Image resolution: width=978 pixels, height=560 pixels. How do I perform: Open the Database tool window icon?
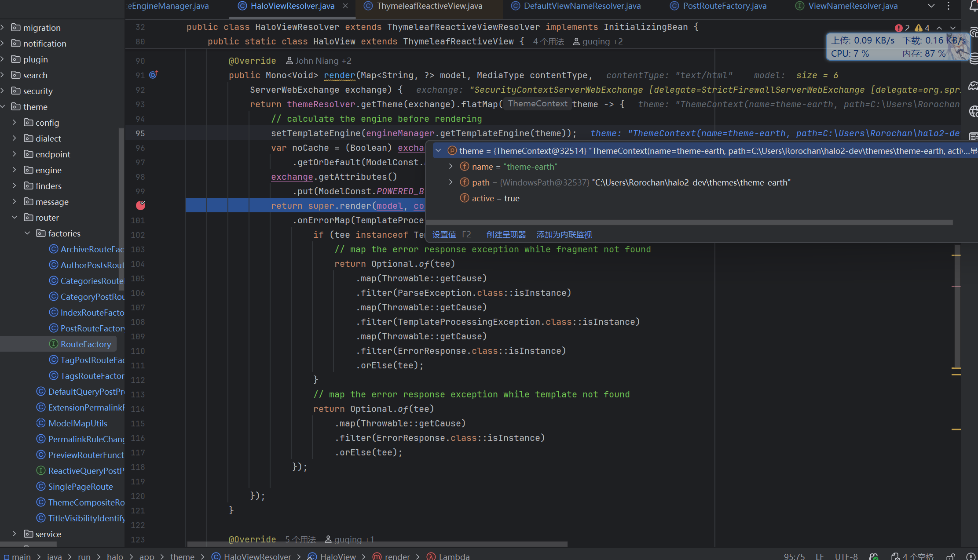tap(974, 58)
